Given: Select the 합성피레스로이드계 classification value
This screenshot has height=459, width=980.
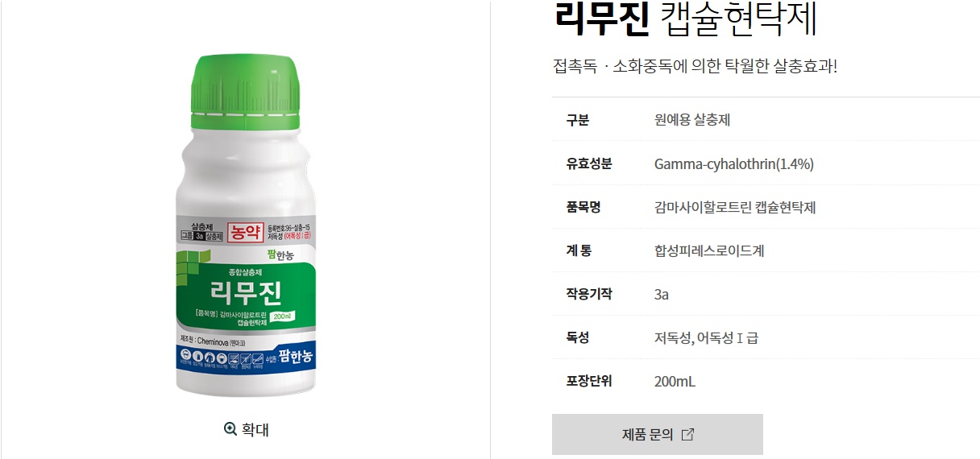Looking at the screenshot, I should pos(709,250).
